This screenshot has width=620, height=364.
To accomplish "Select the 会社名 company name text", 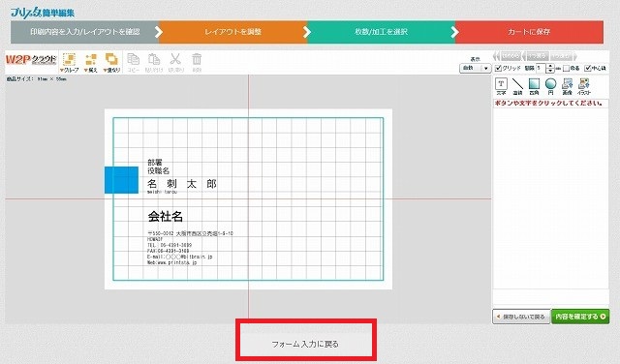I will coord(166,216).
